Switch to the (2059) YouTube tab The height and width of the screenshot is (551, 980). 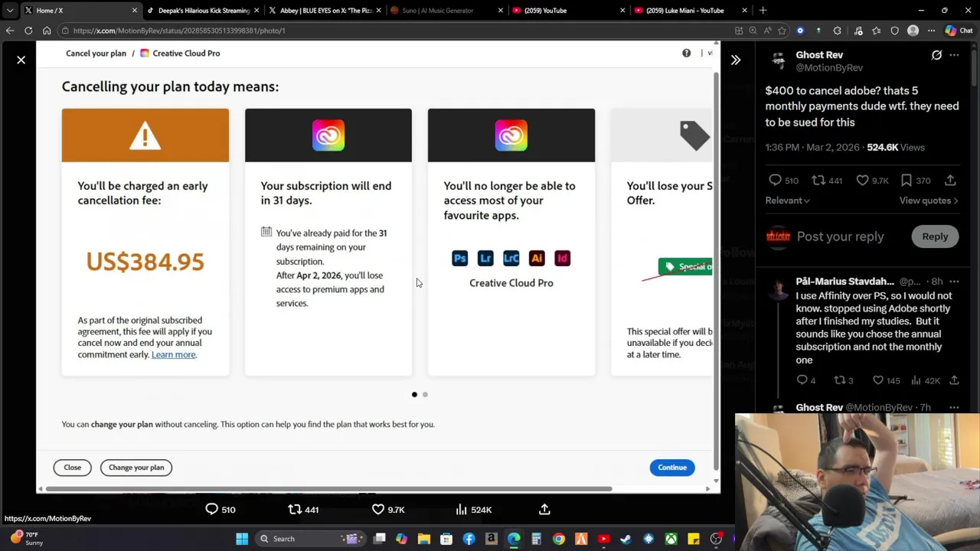[x=568, y=11]
